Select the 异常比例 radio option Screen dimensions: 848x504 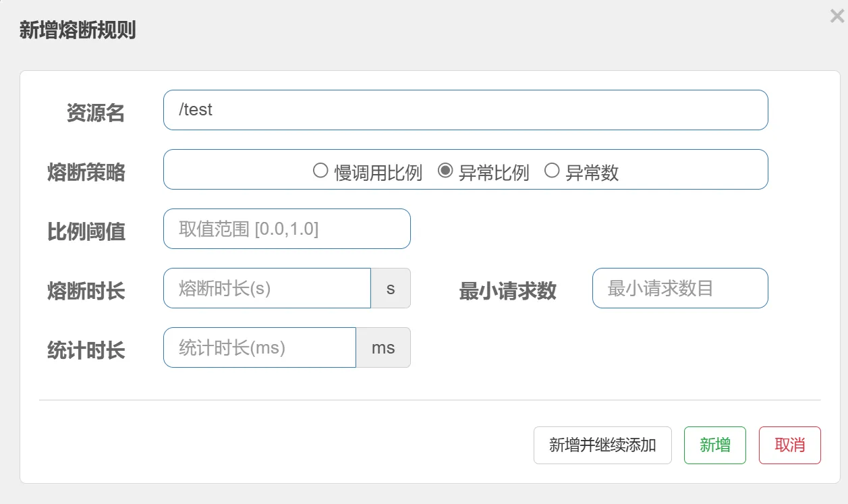click(x=445, y=171)
